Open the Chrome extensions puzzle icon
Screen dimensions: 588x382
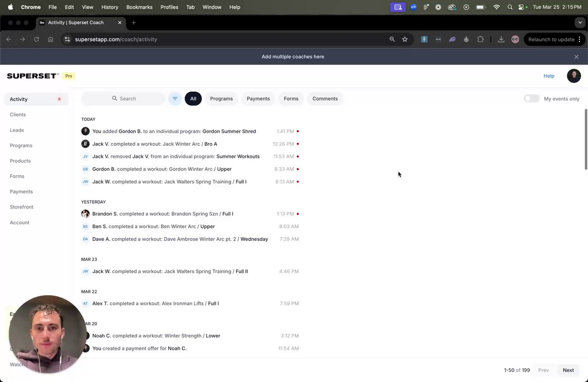click(481, 40)
